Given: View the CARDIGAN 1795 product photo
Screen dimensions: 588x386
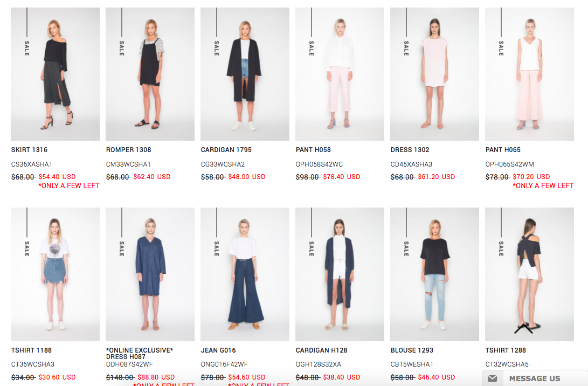Looking at the screenshot, I should tap(245, 74).
